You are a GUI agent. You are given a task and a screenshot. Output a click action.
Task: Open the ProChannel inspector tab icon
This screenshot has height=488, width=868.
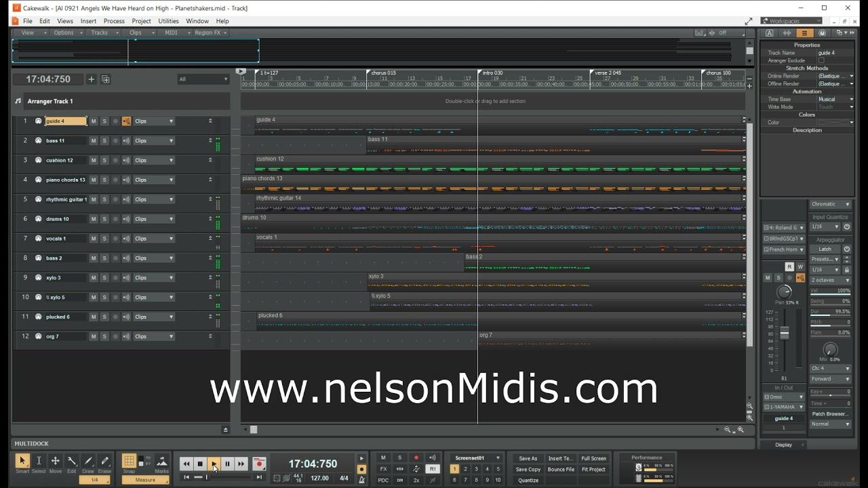click(822, 33)
